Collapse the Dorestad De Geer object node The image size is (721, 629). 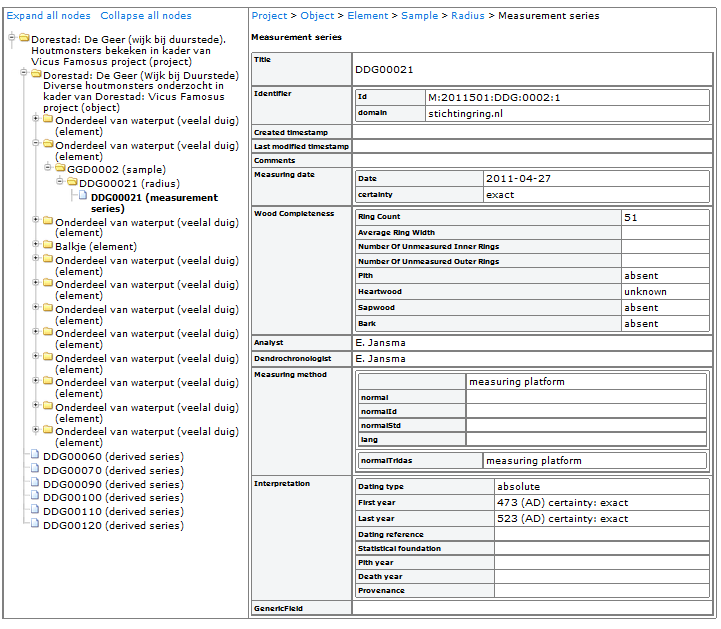(x=24, y=73)
